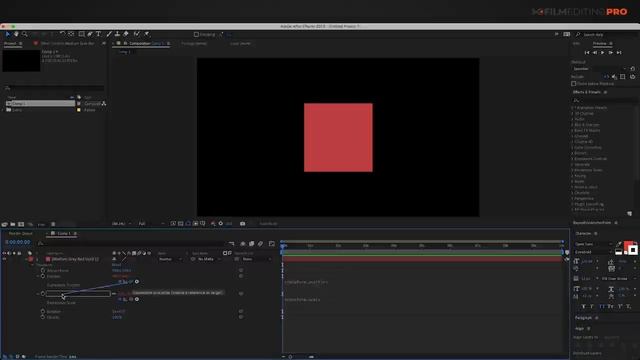Jump to last frame in Preview panel
This screenshot has width=640, height=360.
(619, 53)
